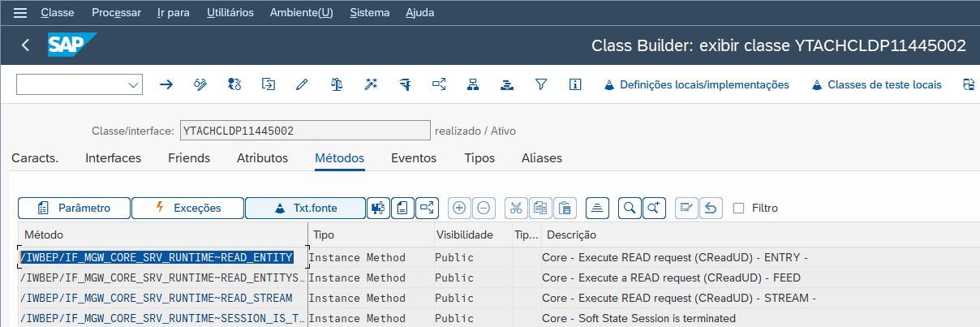Viewport: 980px width, 327px height.
Task: Click the list-edit icon before the undo arrow
Action: (686, 209)
